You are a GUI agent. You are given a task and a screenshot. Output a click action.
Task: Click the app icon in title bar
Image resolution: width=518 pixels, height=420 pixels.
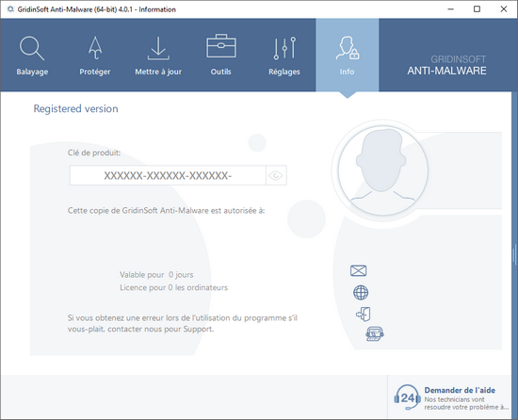[10, 9]
